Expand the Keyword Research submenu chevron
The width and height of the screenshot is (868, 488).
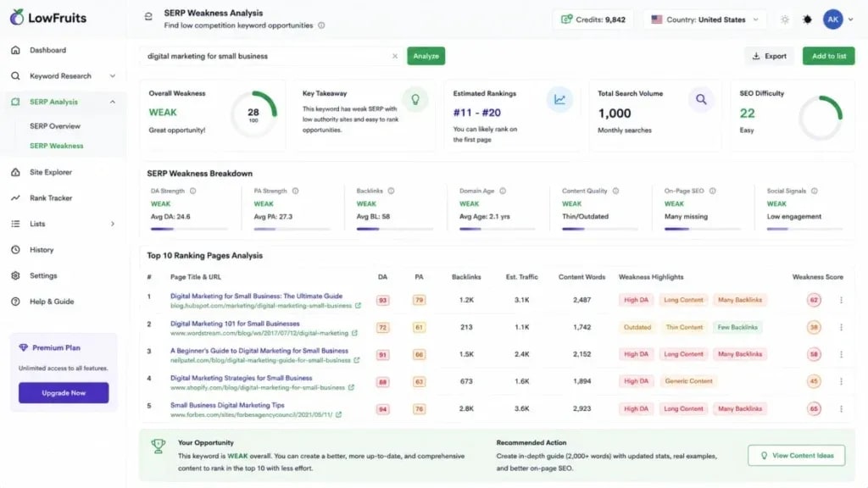coord(113,75)
